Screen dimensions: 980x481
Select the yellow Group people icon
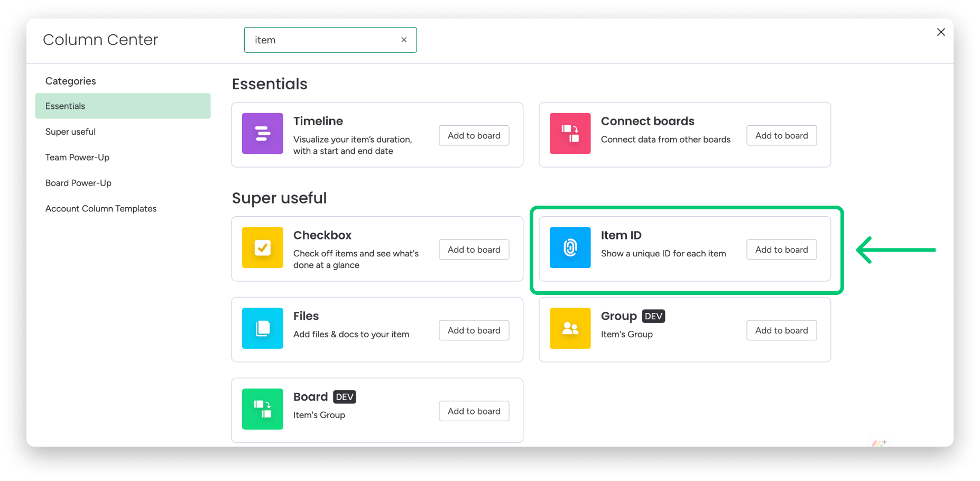(570, 328)
